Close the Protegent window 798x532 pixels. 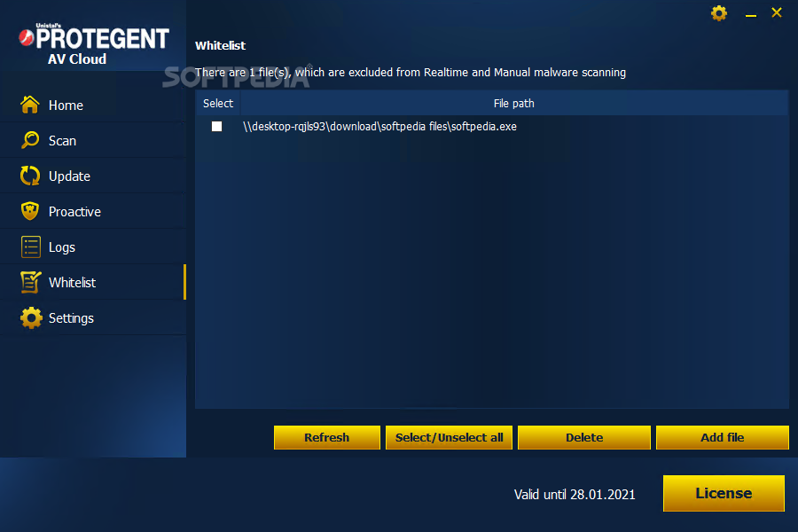777,12
